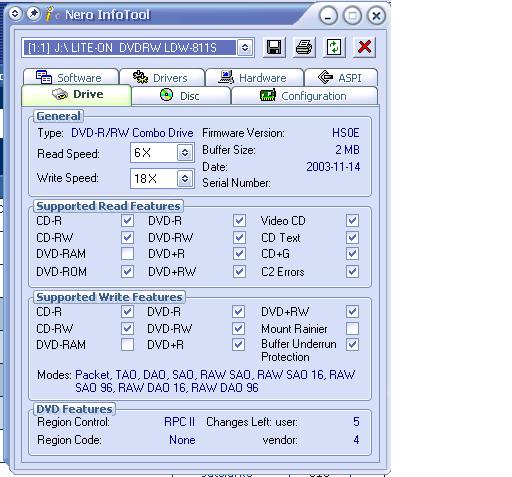Toggle CD-R write feature checkbox
Screen dimensions: 512x477
click(x=127, y=312)
